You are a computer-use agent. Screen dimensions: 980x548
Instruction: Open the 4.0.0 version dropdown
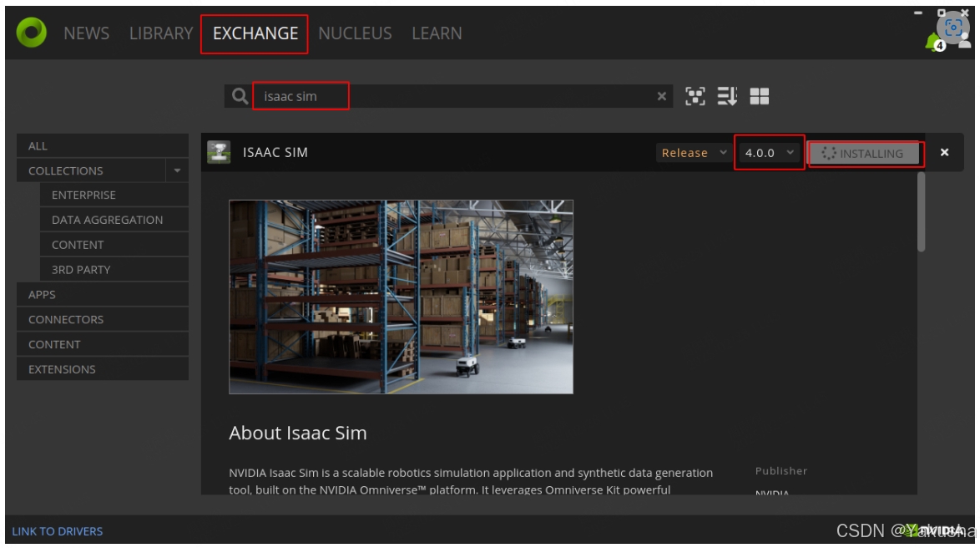(x=770, y=153)
